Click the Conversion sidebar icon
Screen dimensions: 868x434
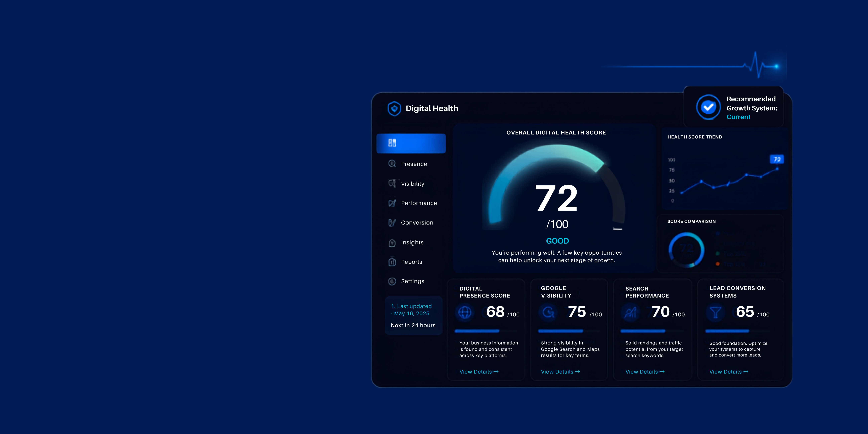[x=392, y=223]
